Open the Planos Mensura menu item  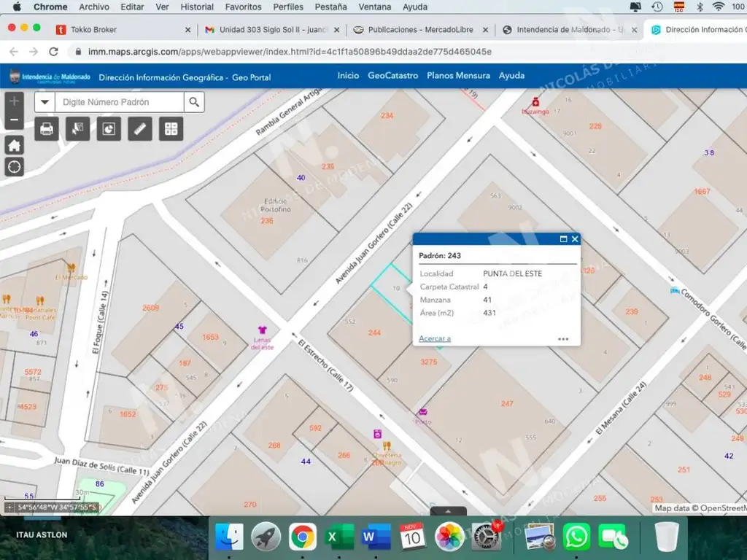click(x=458, y=76)
